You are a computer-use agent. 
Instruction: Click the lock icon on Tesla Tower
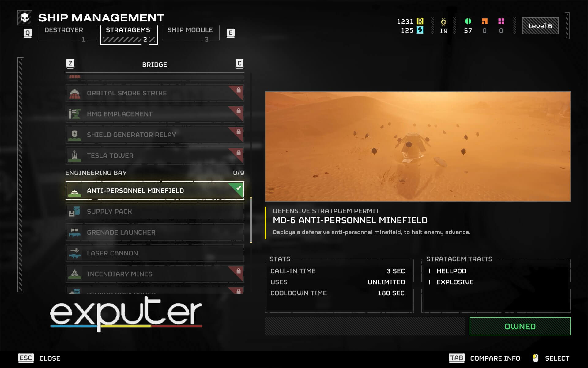[x=239, y=153]
